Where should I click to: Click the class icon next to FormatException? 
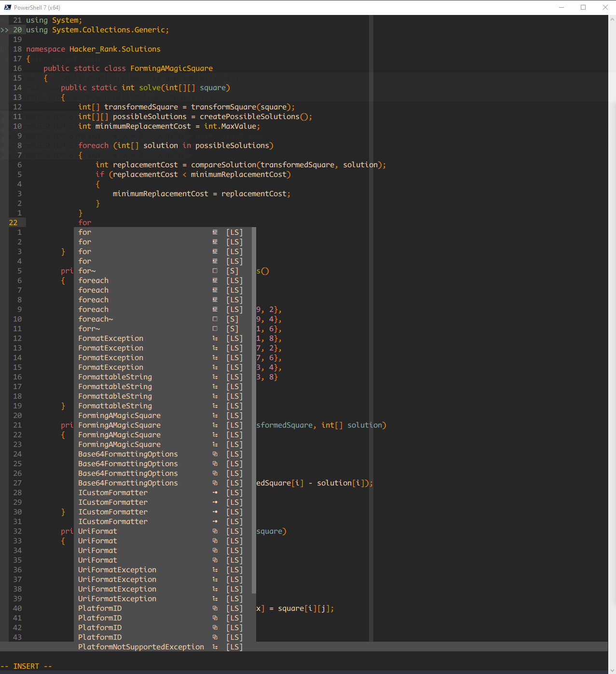tap(215, 338)
